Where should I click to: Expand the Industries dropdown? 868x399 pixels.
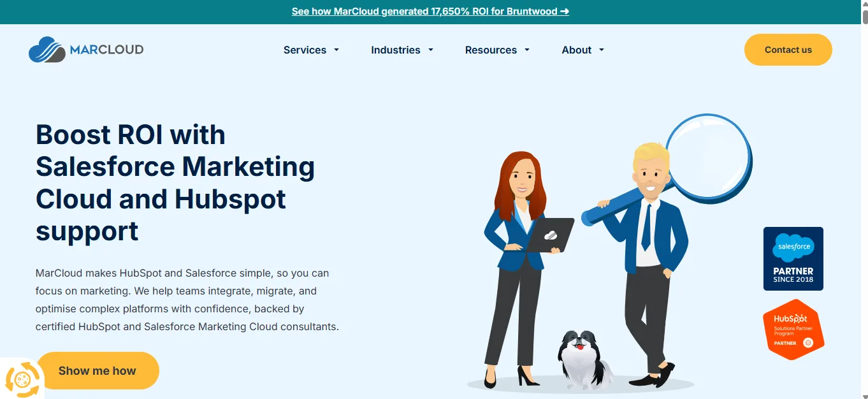(x=402, y=50)
